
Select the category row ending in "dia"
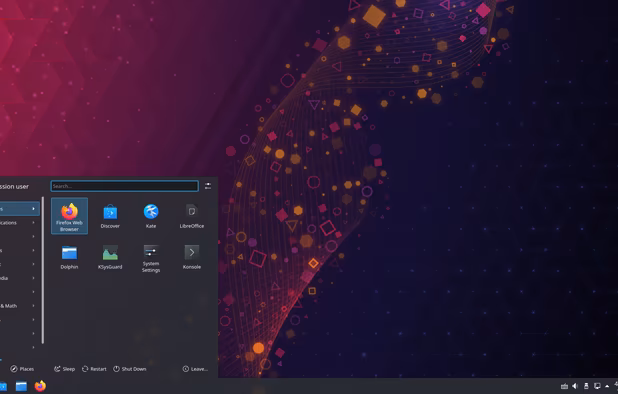20,278
